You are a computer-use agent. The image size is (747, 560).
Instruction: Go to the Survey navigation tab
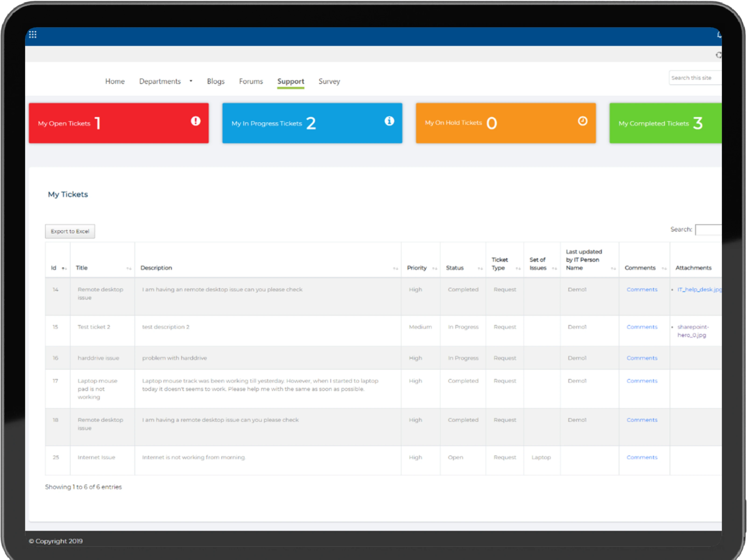coord(329,81)
